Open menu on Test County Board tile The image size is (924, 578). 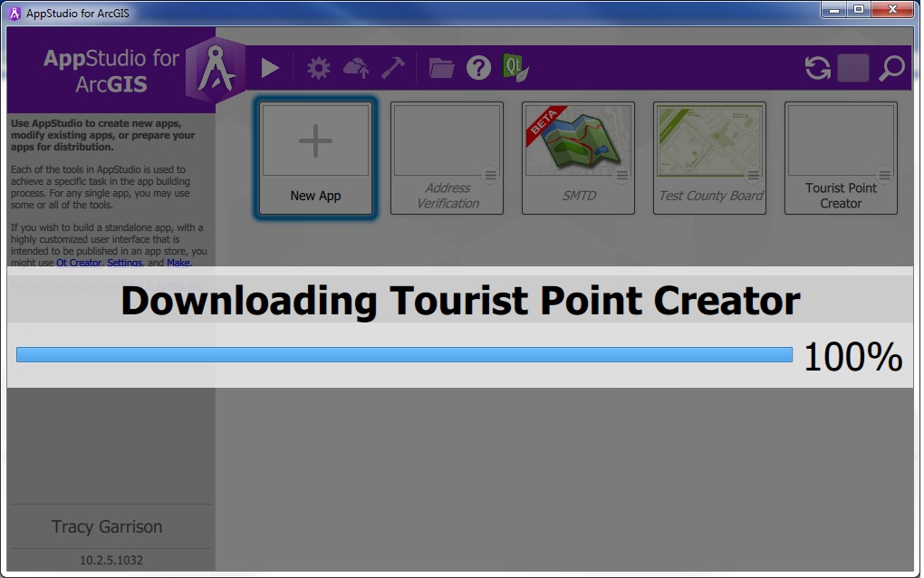click(753, 175)
